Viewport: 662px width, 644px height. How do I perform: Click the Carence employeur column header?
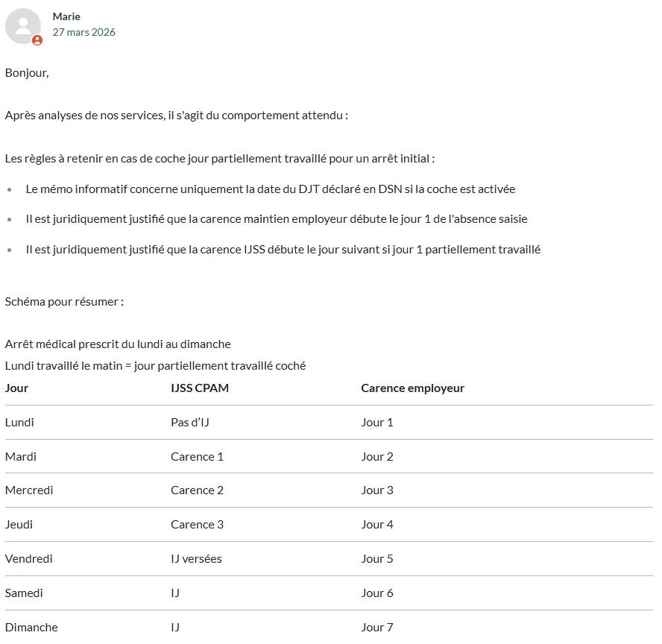point(412,388)
